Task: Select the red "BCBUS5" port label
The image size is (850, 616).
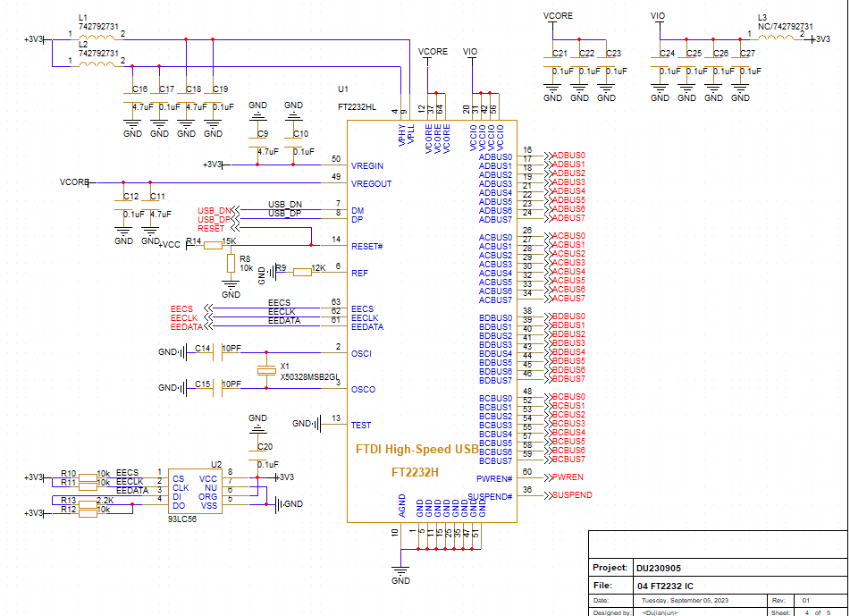Action: 568,442
